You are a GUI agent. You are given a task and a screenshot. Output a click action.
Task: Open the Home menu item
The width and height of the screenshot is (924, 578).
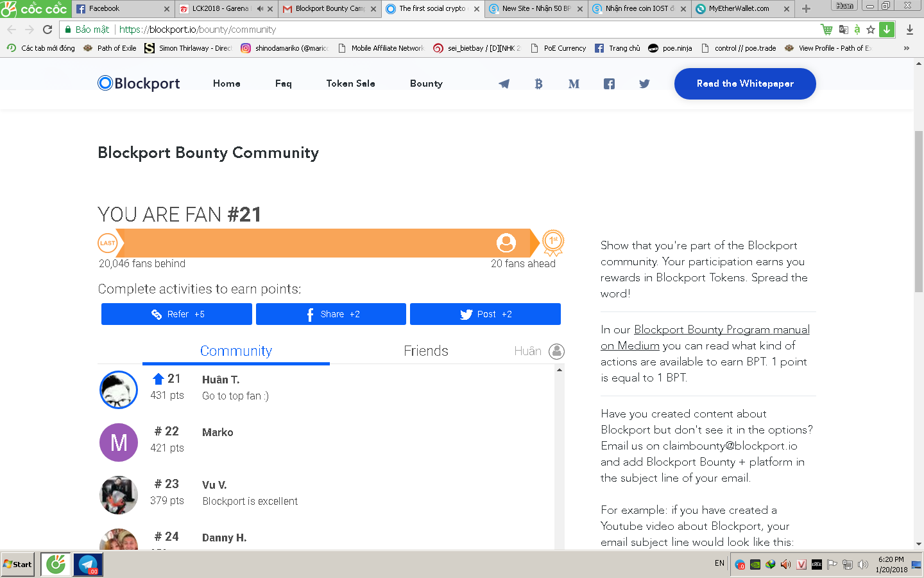[227, 83]
